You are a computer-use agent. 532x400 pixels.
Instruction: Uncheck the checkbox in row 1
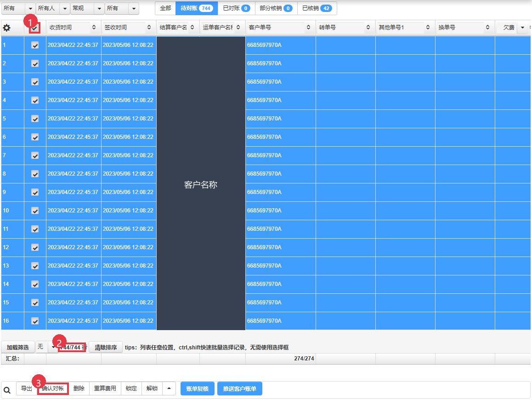point(35,45)
